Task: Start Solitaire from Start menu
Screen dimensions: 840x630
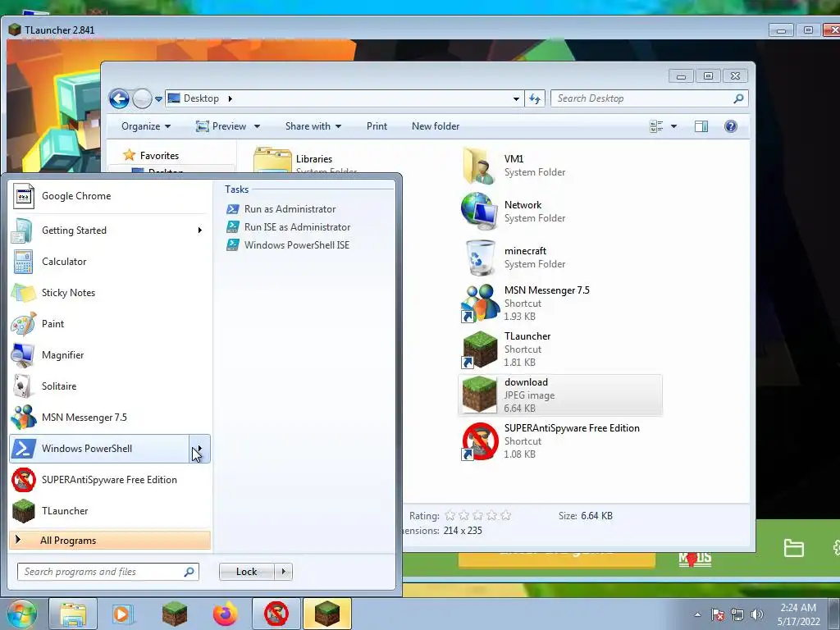Action: [110, 386]
